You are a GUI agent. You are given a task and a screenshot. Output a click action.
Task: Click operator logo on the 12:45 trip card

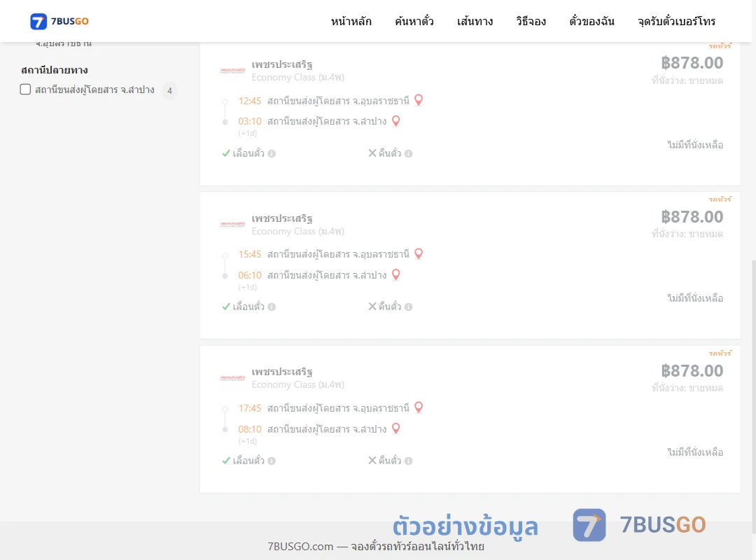(x=232, y=71)
